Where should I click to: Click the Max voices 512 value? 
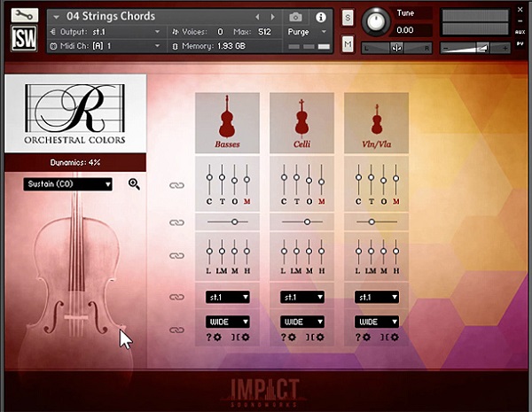264,32
